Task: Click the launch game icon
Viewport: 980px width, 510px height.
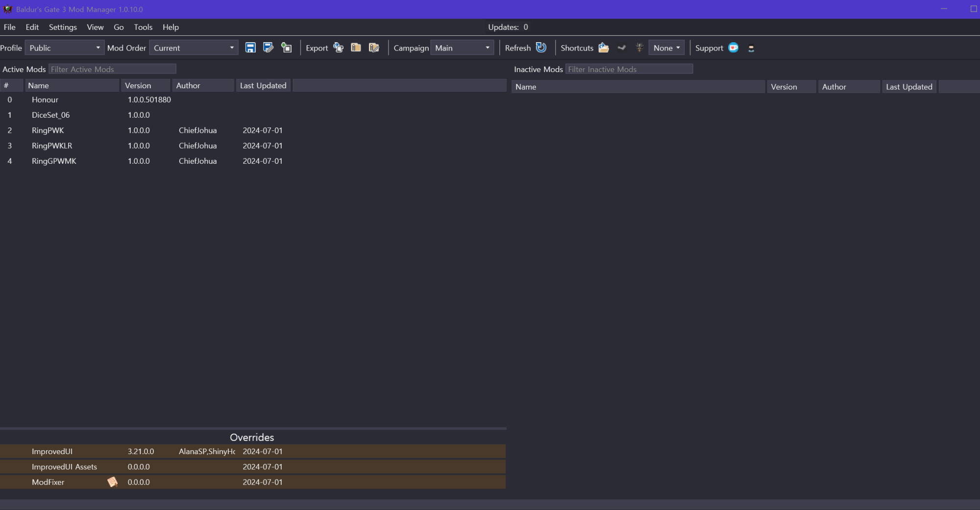Action: pyautogui.click(x=639, y=48)
